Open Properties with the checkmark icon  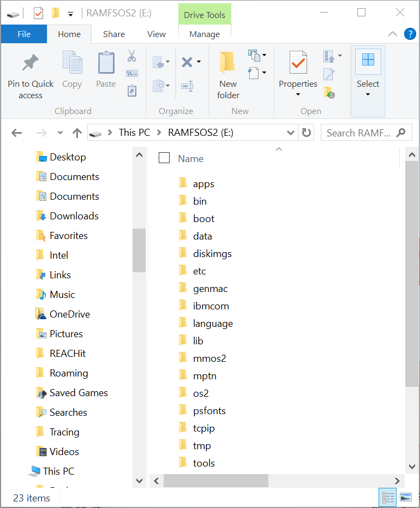click(x=298, y=62)
